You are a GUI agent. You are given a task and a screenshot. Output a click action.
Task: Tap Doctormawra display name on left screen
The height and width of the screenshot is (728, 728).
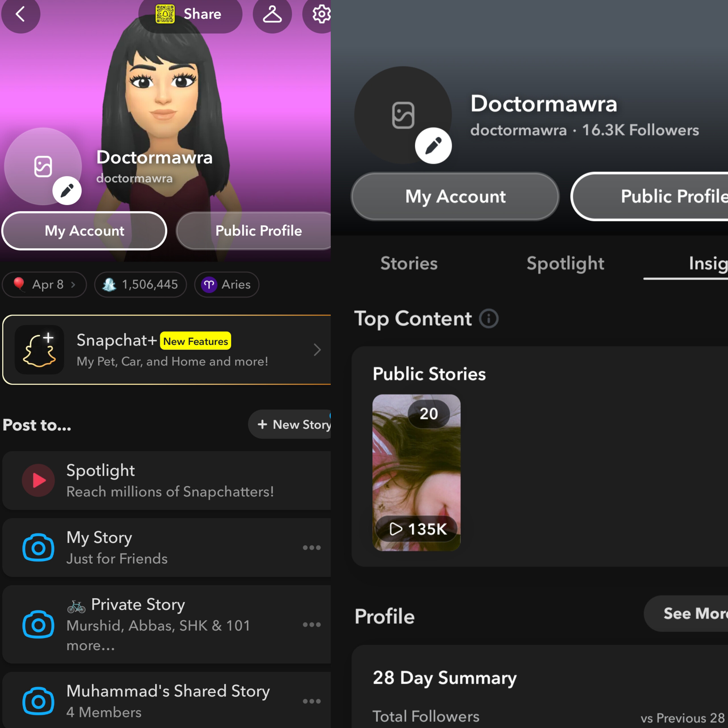(x=154, y=157)
